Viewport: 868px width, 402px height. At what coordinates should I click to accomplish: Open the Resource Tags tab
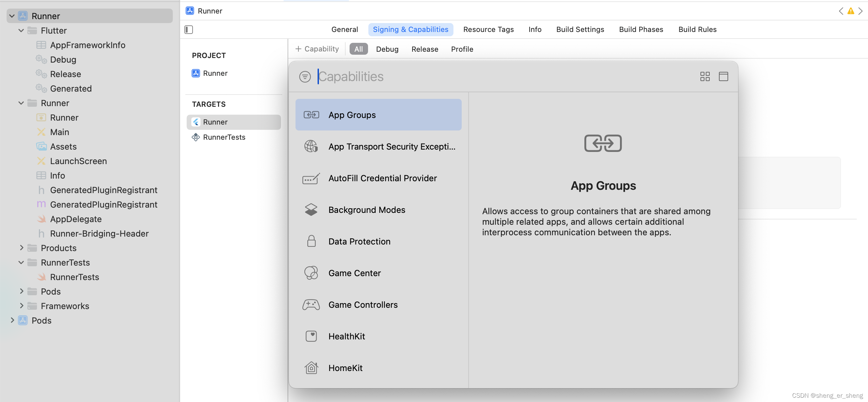click(x=488, y=30)
